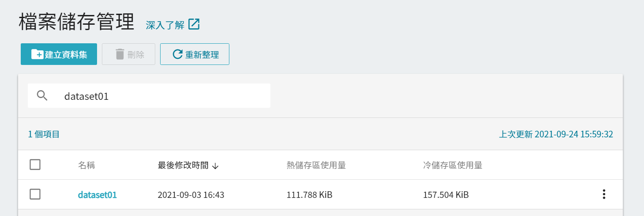Click the magnifier search icon
644x216 pixels.
point(42,95)
